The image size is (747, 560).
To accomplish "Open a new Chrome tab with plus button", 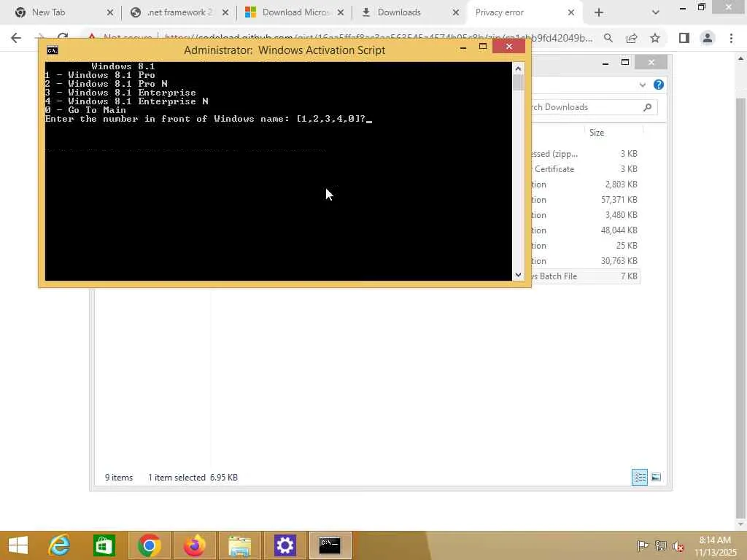I will 599,12.
